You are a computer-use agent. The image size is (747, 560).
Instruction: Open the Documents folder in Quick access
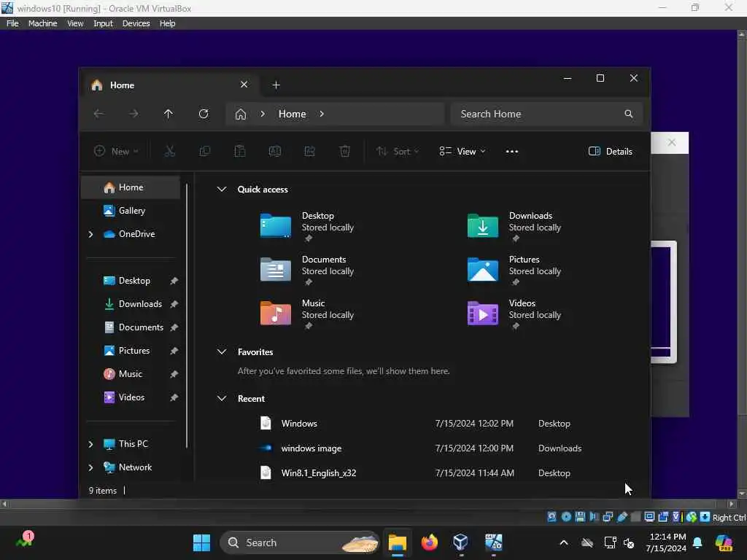(x=309, y=270)
